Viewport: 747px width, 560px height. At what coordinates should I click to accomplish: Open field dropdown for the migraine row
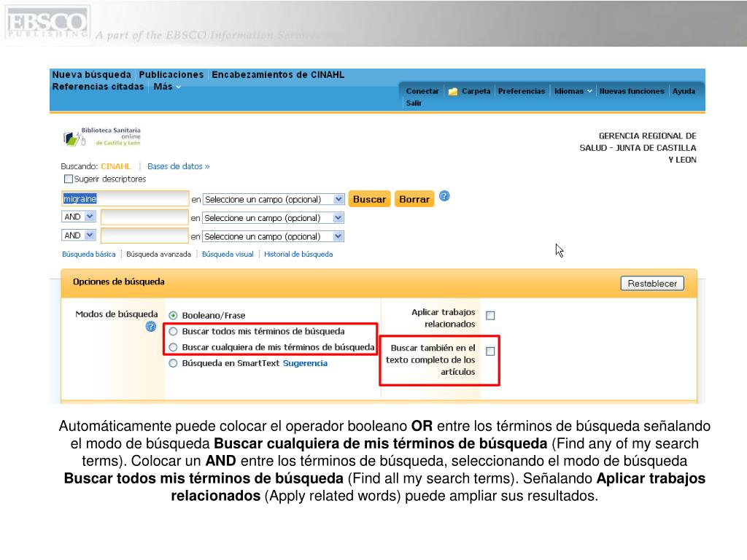[x=338, y=199]
